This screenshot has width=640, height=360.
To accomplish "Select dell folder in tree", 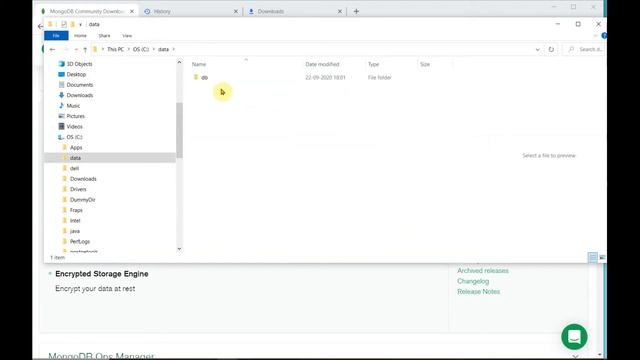I will 74,169.
